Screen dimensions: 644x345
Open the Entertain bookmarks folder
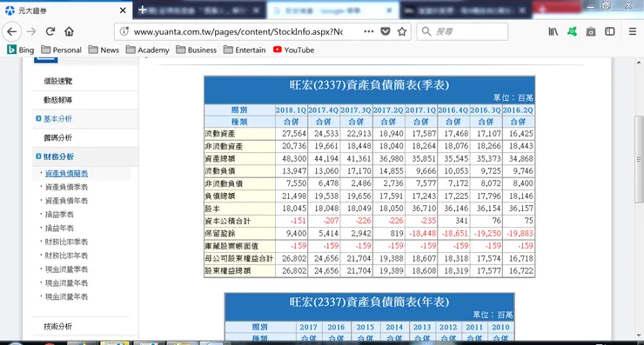tap(245, 50)
